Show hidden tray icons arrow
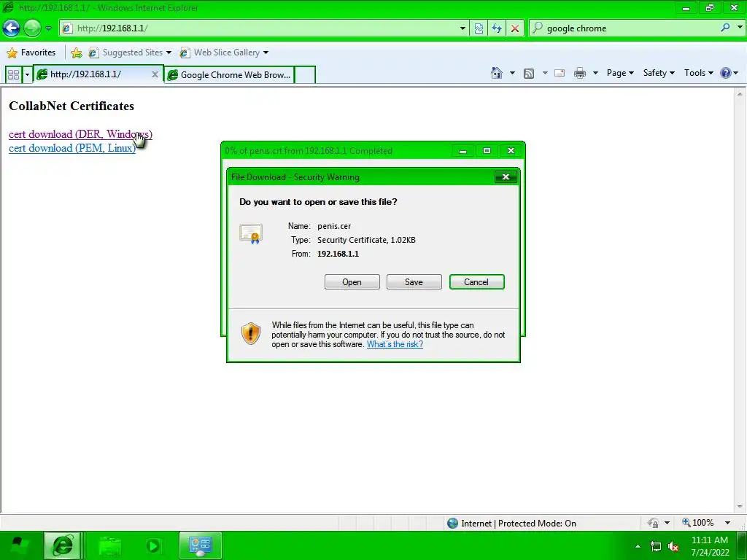The height and width of the screenshot is (560, 747). coord(638,546)
